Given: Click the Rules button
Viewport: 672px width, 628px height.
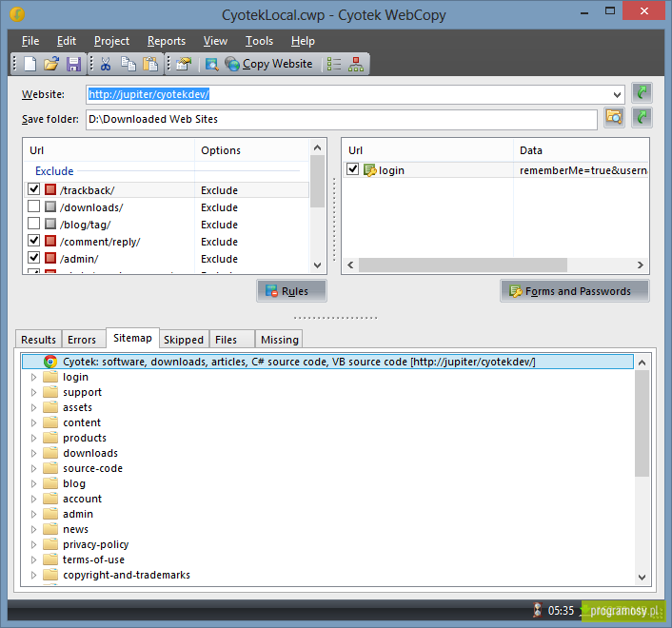Looking at the screenshot, I should click(291, 291).
